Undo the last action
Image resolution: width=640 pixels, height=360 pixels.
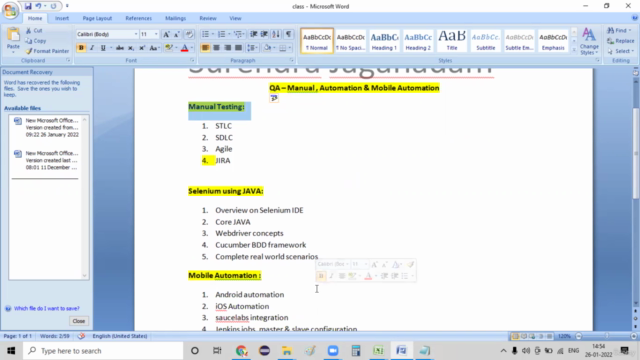coord(38,6)
